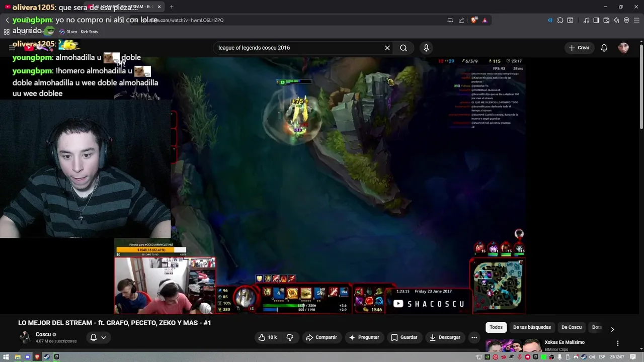Image resolution: width=644 pixels, height=362 pixels.
Task: Open the Brave Wallet icon
Action: [x=606, y=20]
